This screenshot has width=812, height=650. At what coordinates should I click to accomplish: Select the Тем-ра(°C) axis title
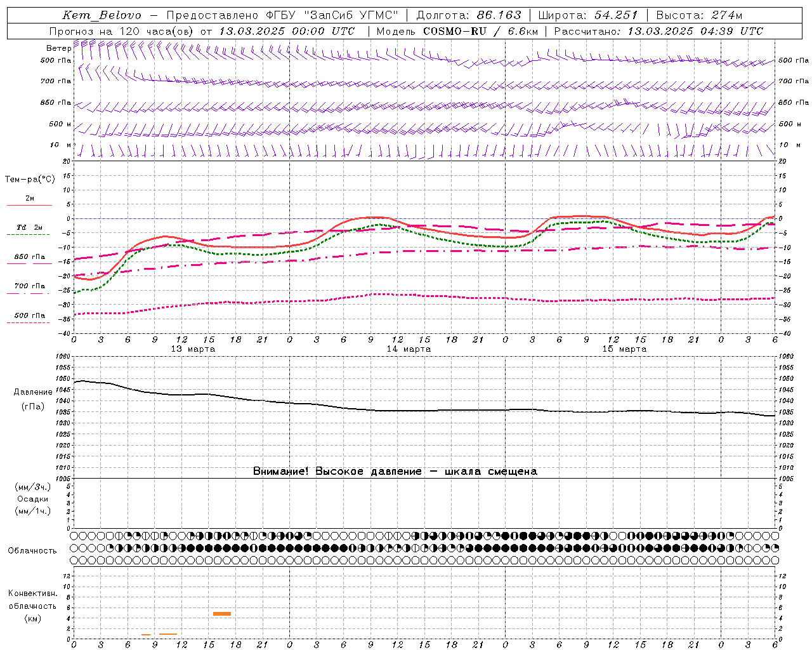30,180
